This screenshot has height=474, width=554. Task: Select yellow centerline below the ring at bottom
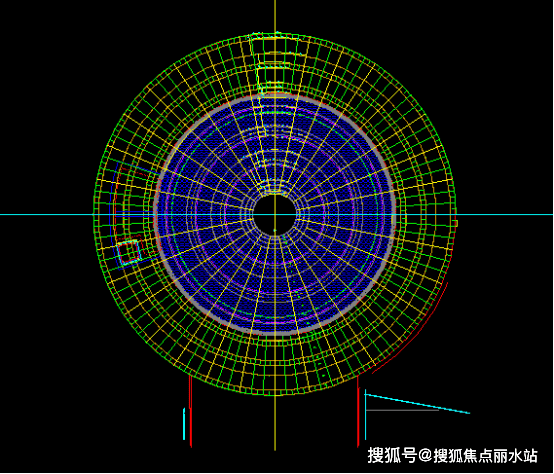click(x=275, y=423)
